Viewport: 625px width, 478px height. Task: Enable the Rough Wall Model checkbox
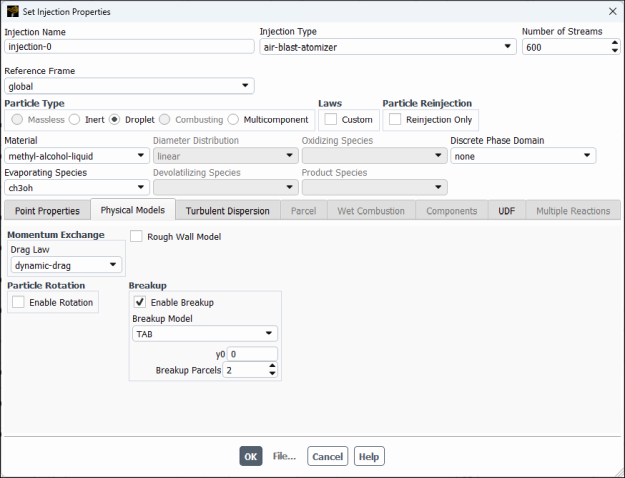pyautogui.click(x=137, y=237)
